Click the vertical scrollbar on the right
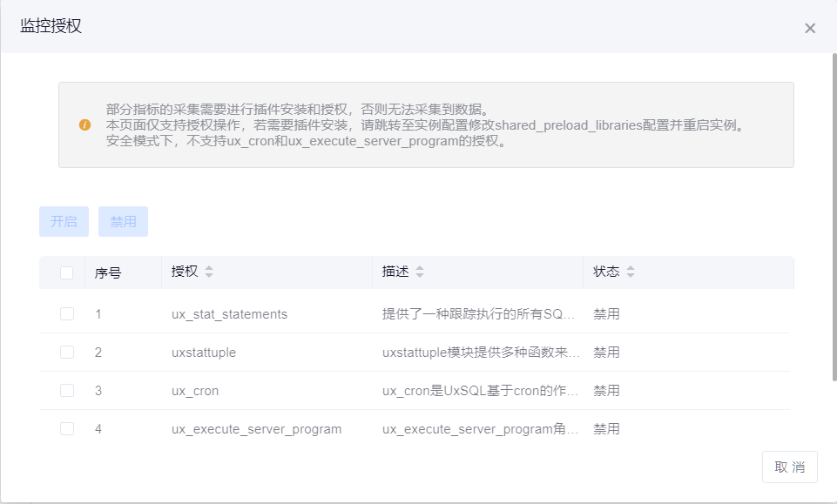This screenshot has height=504, width=837. tap(834, 218)
